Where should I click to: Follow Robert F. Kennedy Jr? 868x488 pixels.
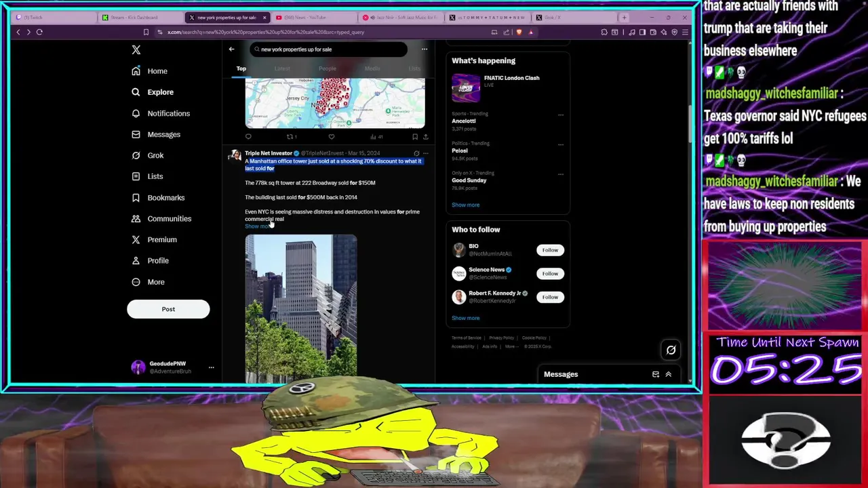(550, 297)
